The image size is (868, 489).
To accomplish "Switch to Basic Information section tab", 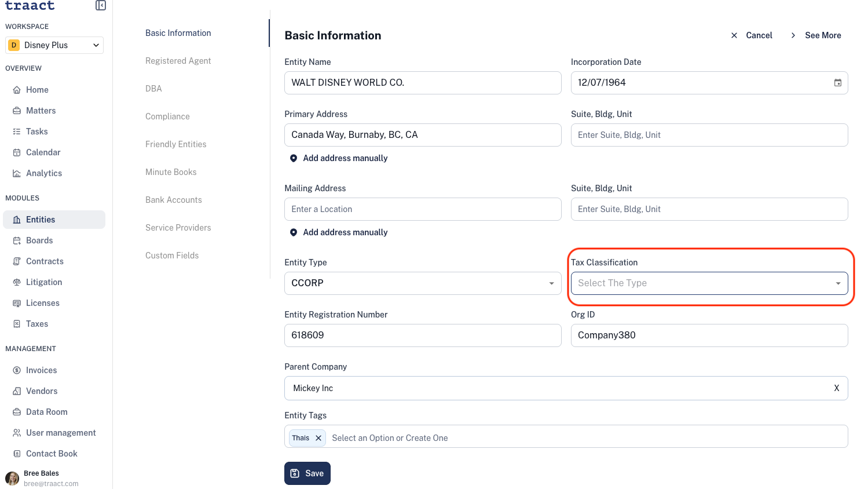I will point(178,33).
